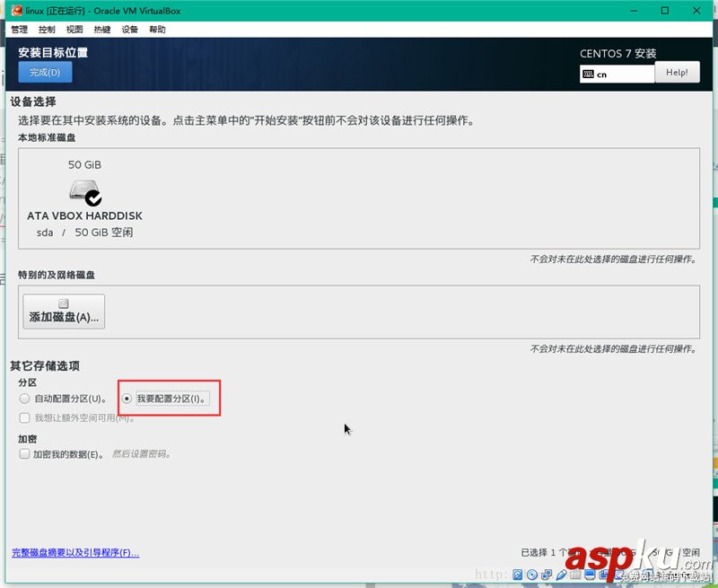718x588 pixels.
Task: Maximize the VirtualBox window
Action: point(665,10)
